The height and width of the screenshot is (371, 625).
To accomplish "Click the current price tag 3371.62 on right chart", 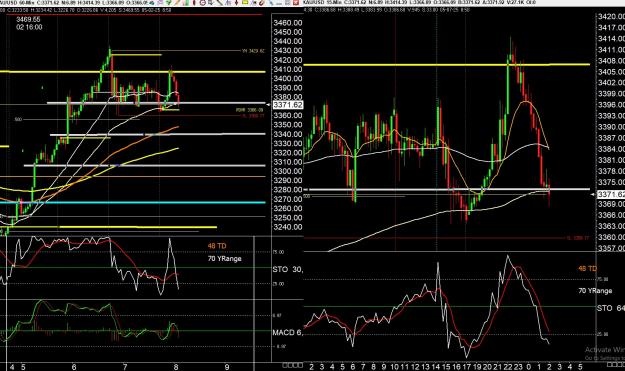I will (x=611, y=194).
